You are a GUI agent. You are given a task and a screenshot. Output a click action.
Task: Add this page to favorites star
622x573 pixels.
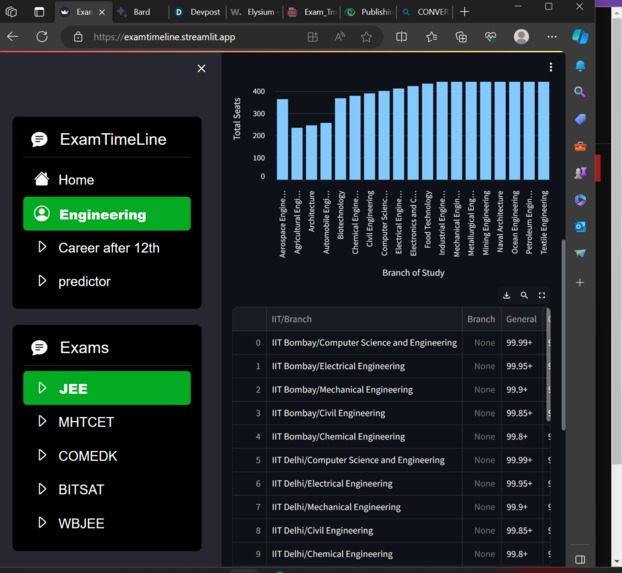(x=367, y=37)
